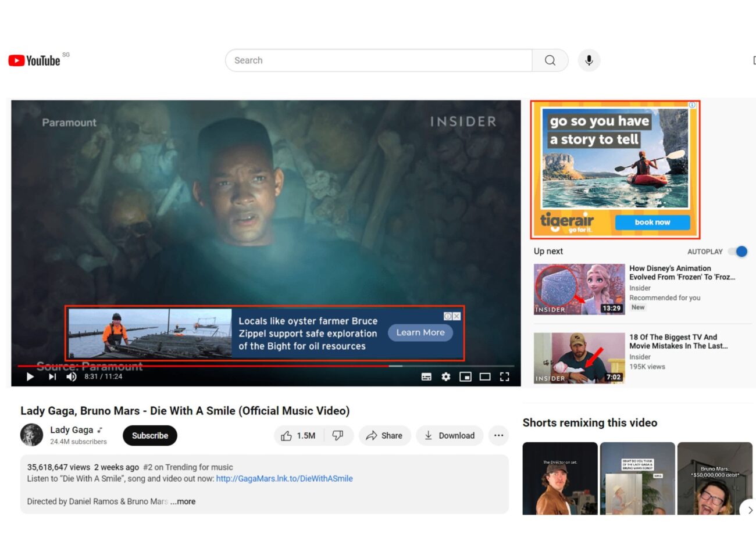This screenshot has height=552, width=756.
Task: Click the search magnifier button
Action: (x=550, y=60)
